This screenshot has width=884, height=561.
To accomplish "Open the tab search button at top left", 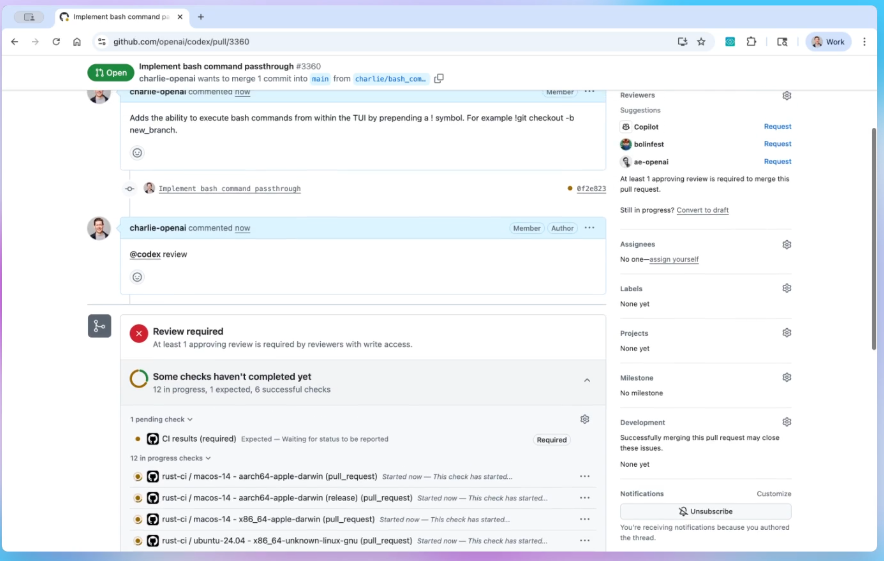I will coord(29,17).
